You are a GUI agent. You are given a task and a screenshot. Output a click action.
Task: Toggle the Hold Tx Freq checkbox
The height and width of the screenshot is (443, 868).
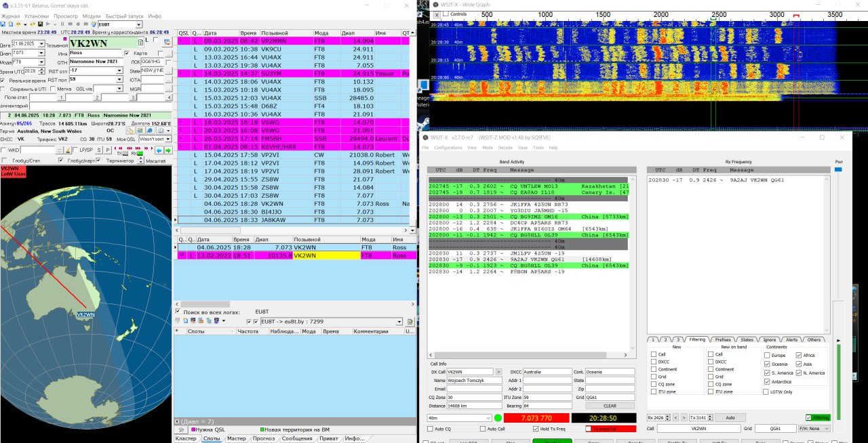pyautogui.click(x=534, y=429)
